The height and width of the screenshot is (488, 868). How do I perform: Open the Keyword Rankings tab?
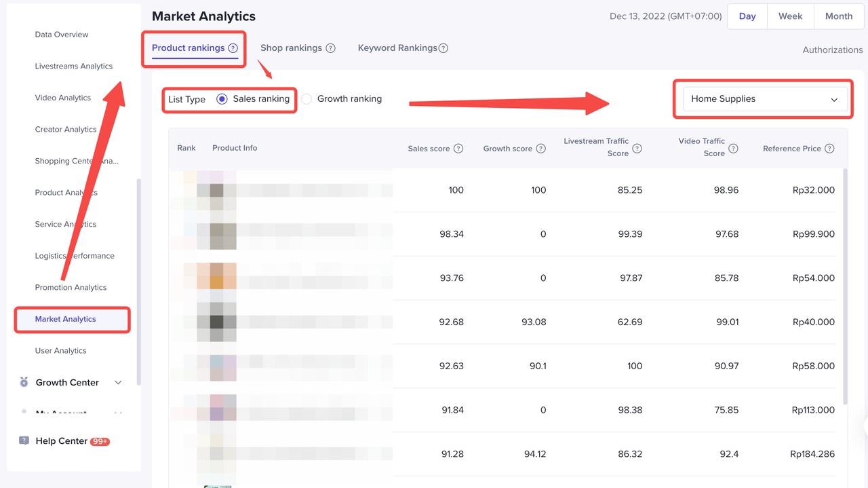pyautogui.click(x=397, y=48)
